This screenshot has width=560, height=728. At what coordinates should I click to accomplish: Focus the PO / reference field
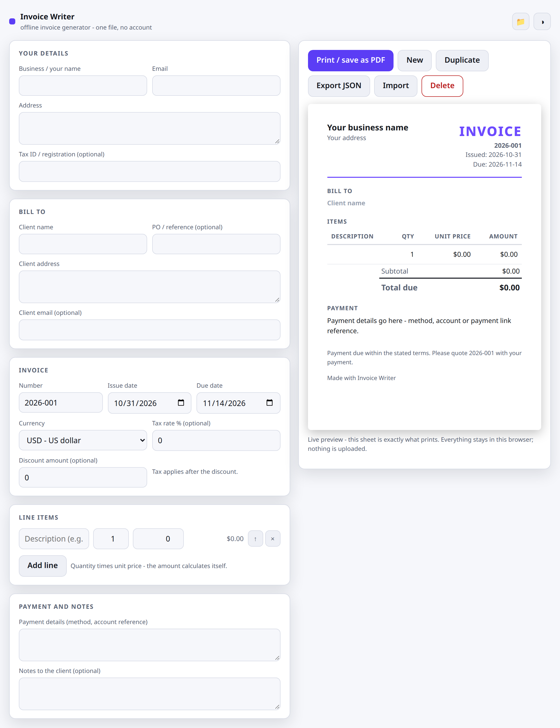coord(216,244)
